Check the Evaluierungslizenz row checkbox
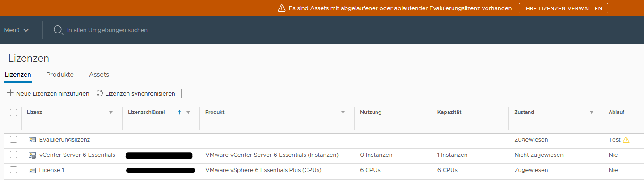Image resolution: width=644 pixels, height=180 pixels. tap(13, 140)
